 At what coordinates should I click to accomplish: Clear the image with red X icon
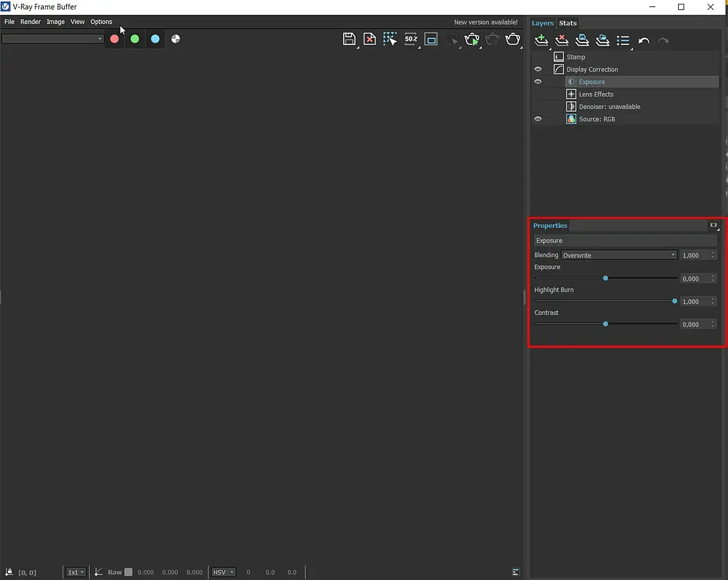[x=370, y=39]
